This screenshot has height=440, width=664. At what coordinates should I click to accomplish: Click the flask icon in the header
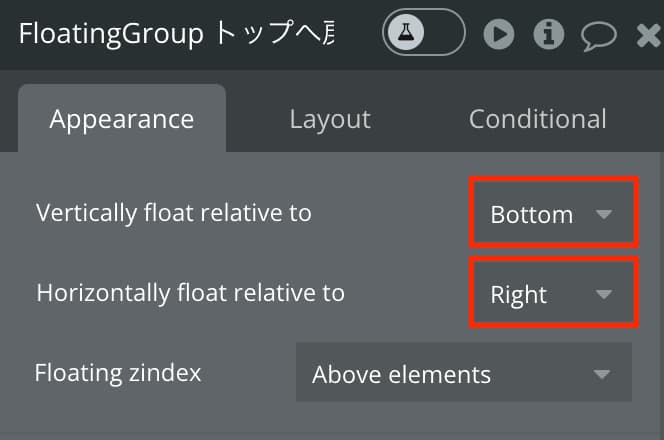click(406, 32)
